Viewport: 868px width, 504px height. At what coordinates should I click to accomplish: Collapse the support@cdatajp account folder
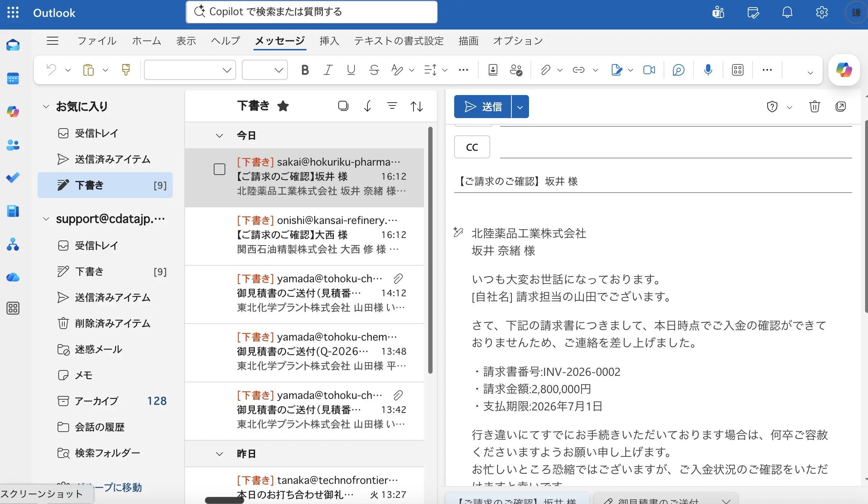coord(46,219)
